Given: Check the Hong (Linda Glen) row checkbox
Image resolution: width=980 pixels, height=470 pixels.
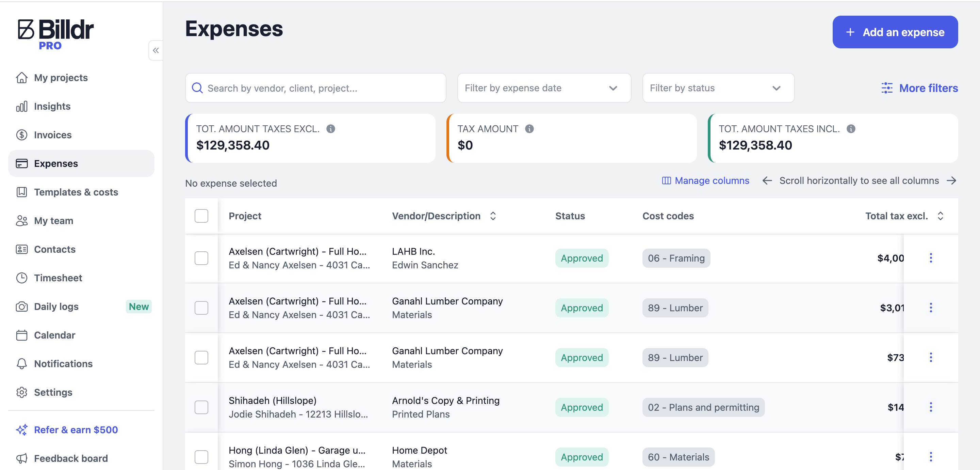Looking at the screenshot, I should (201, 457).
